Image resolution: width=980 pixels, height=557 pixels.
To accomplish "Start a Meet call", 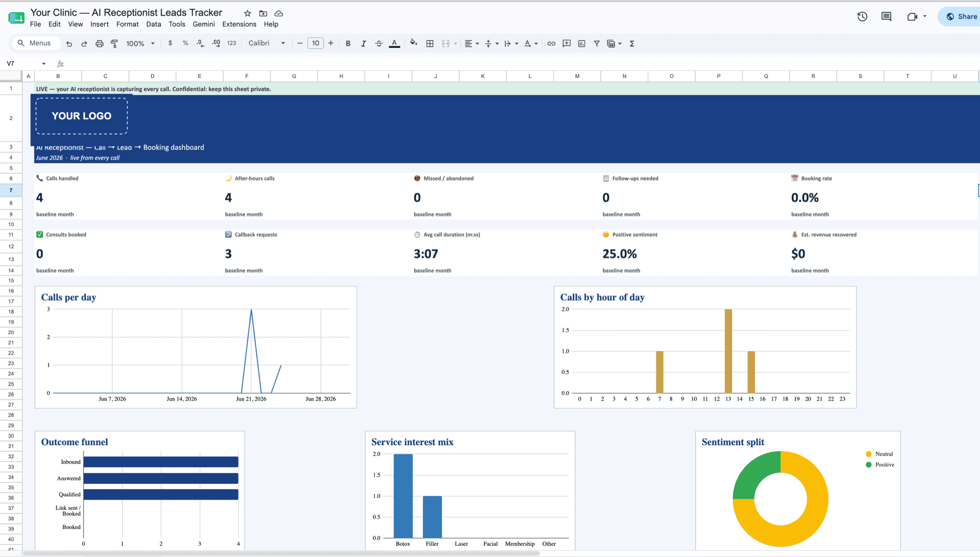I will point(912,16).
